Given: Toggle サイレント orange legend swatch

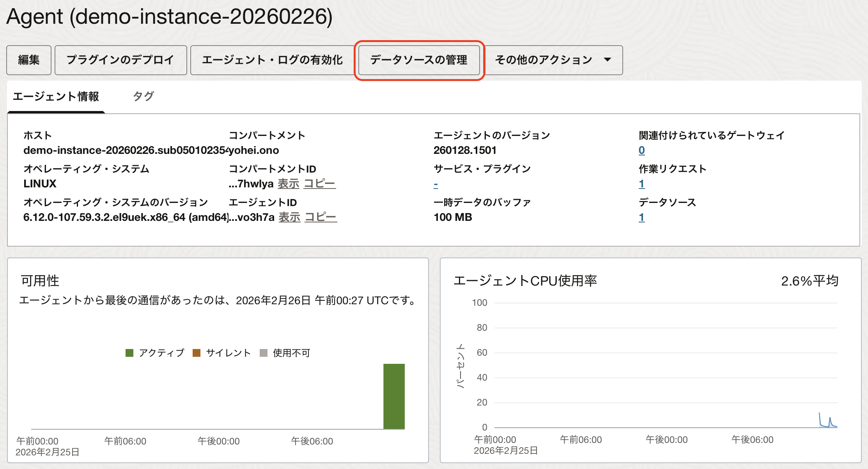Looking at the screenshot, I should click(197, 353).
